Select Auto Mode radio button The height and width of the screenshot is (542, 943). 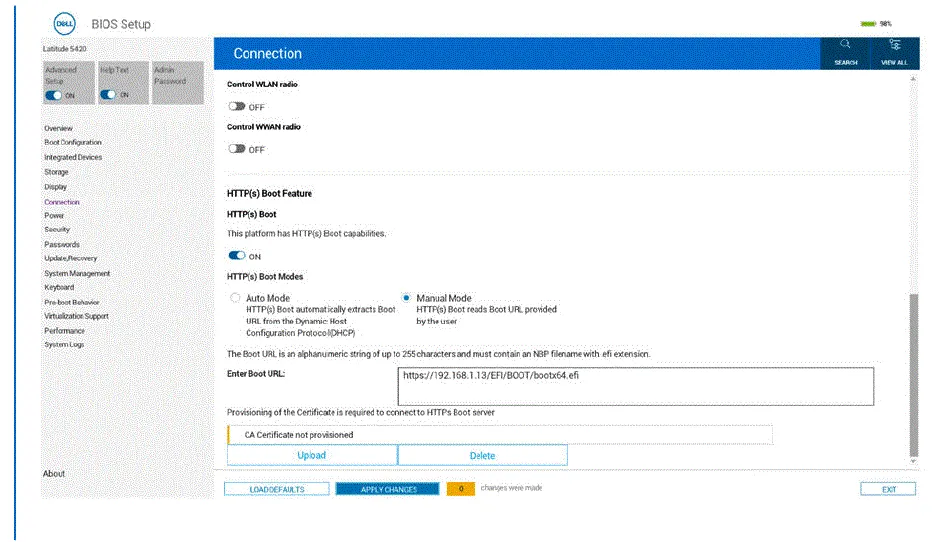coord(235,298)
